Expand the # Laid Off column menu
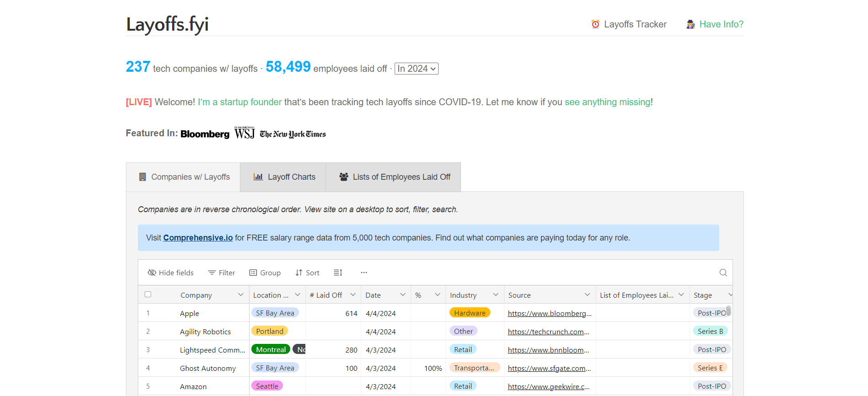 click(x=353, y=295)
